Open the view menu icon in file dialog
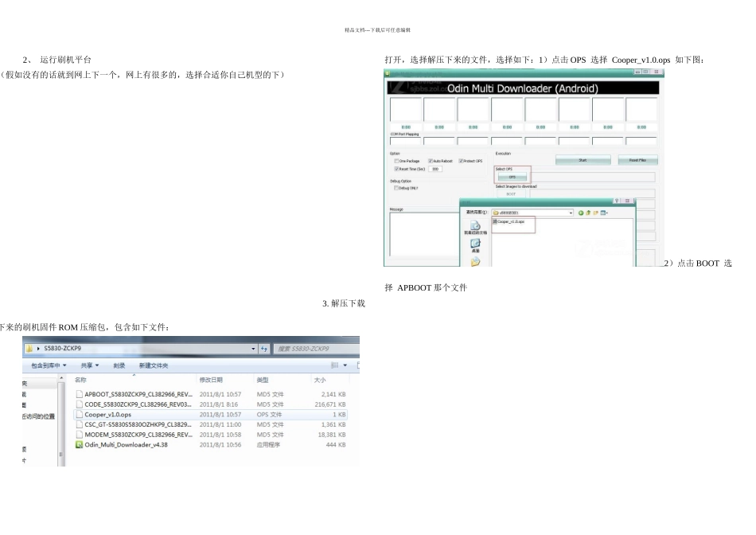The width and height of the screenshot is (756, 535). pos(604,213)
